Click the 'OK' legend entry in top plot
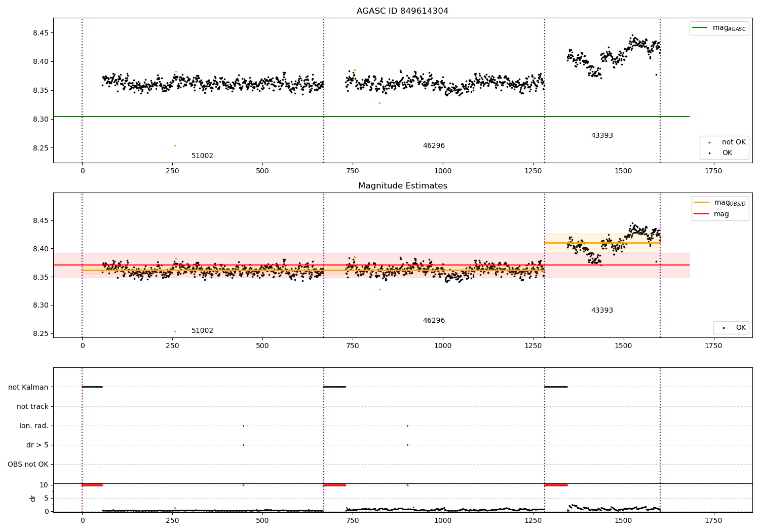760x532 pixels. (720, 153)
